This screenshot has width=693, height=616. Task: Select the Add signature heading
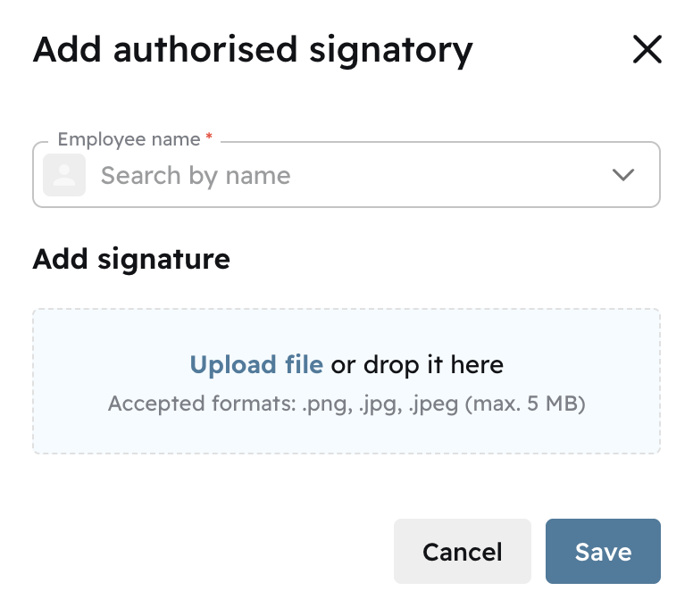[131, 259]
